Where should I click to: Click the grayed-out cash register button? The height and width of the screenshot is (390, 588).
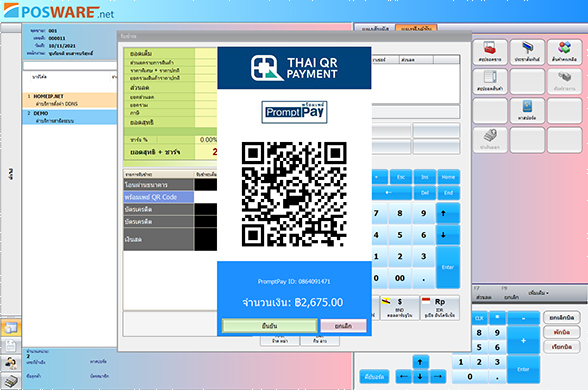pos(490,140)
